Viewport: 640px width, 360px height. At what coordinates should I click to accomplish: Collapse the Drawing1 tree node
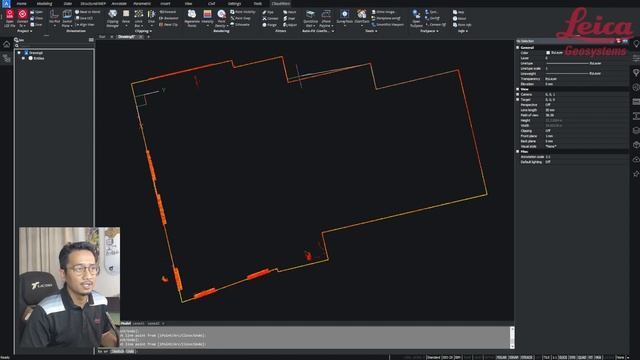point(19,53)
